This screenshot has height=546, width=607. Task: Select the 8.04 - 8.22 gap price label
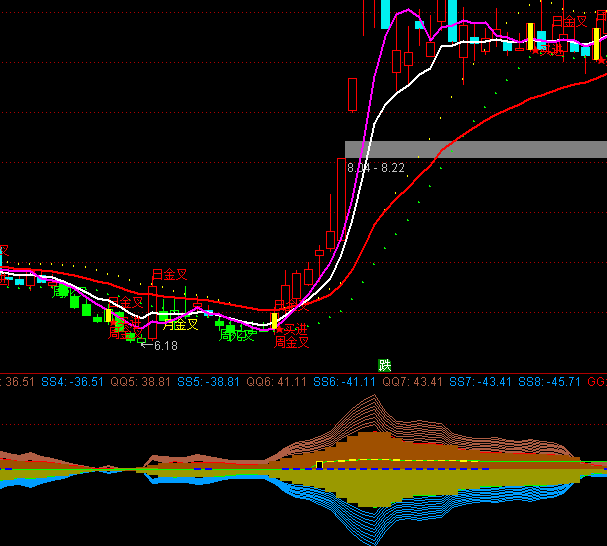(x=376, y=168)
